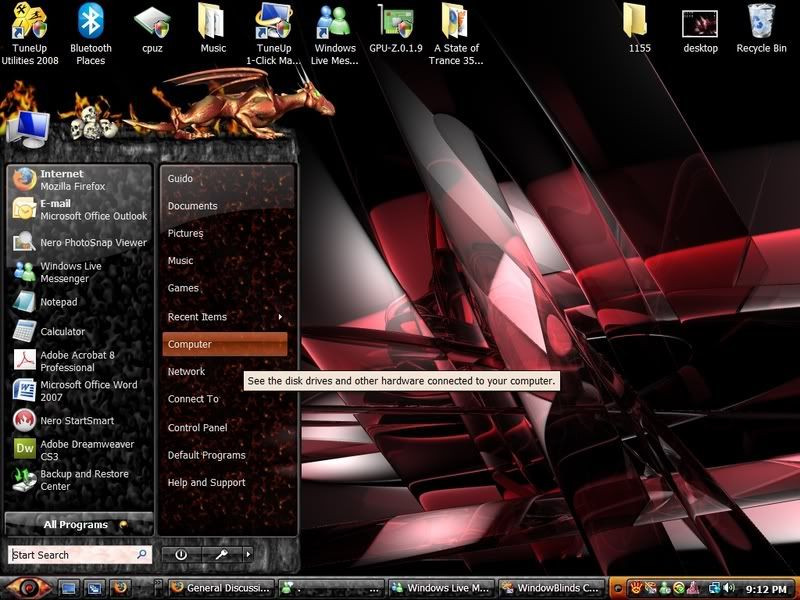Open Games from the Start menu

225,288
